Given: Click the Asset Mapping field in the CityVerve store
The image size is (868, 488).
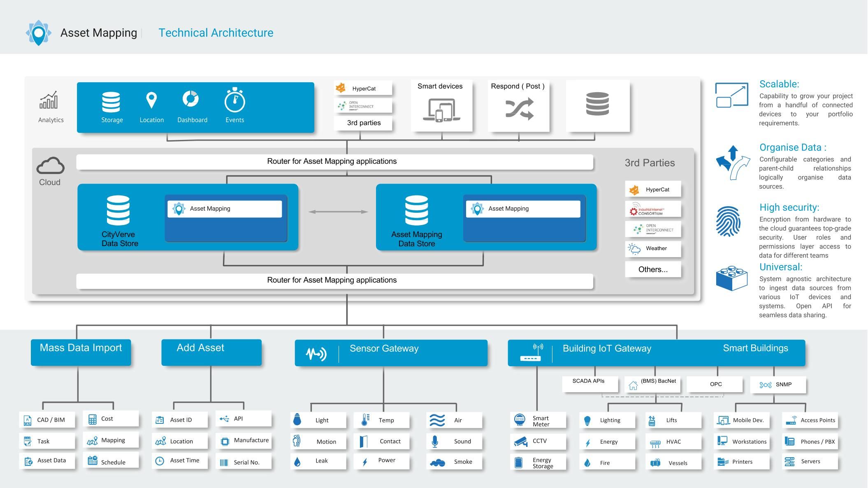Looking at the screenshot, I should tap(225, 209).
